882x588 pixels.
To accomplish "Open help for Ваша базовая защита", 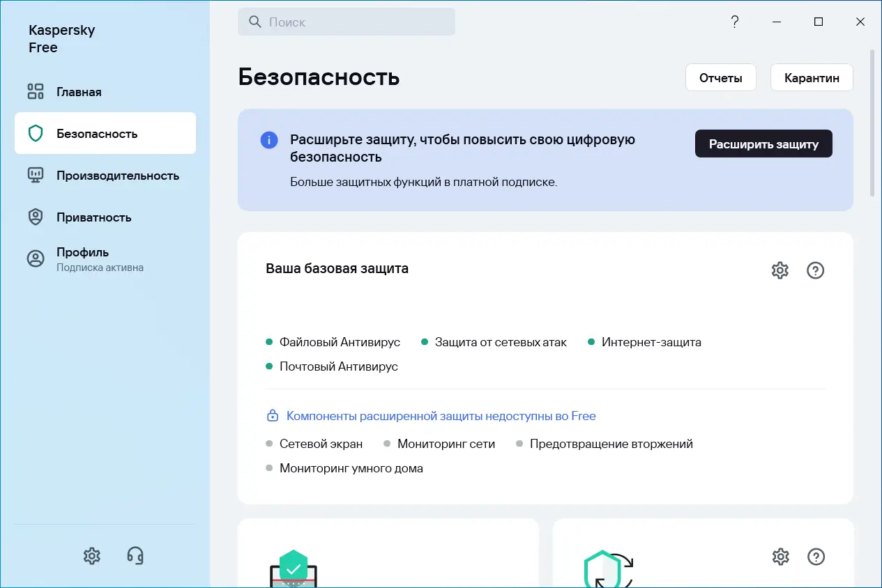I will [x=815, y=270].
